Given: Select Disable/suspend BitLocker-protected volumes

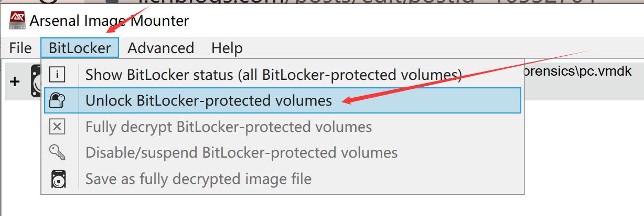Looking at the screenshot, I should [x=241, y=153].
